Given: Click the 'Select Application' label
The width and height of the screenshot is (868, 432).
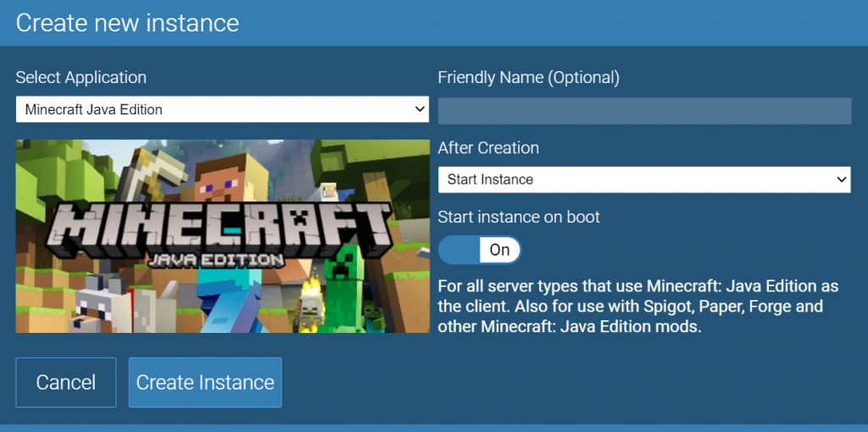Looking at the screenshot, I should 81,77.
